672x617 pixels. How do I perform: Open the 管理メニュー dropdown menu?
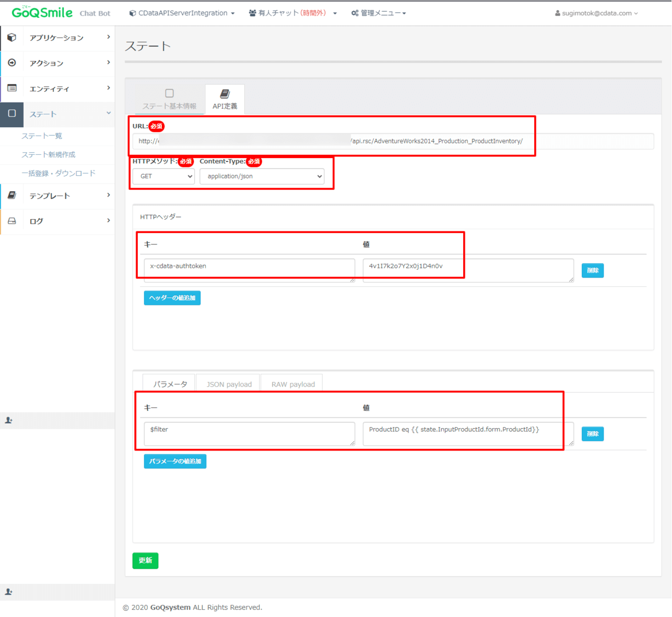(379, 13)
